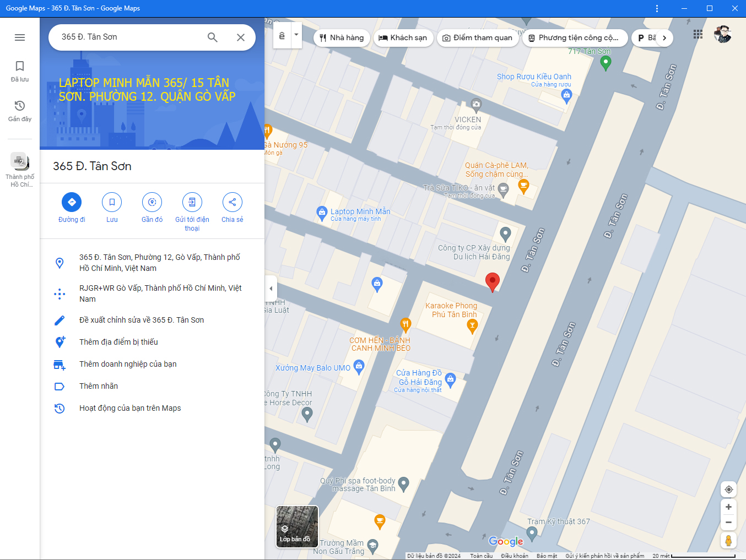This screenshot has height=560, width=746.
Task: Open Quán Cà-phê LAM café marker
Action: coord(523,186)
